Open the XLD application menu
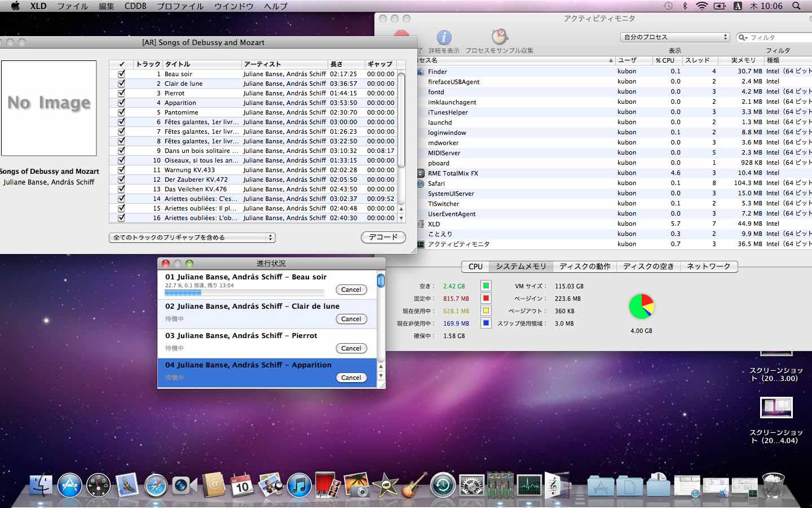812x508 pixels. 38,6
